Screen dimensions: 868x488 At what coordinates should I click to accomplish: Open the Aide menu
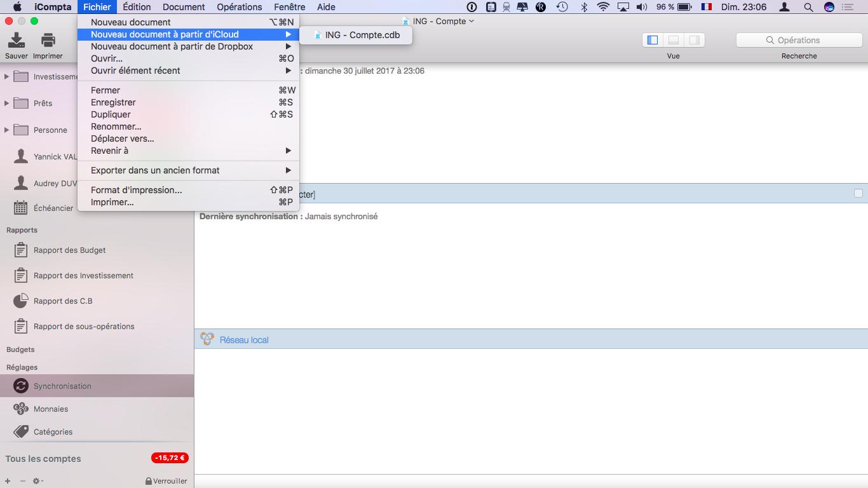[326, 7]
